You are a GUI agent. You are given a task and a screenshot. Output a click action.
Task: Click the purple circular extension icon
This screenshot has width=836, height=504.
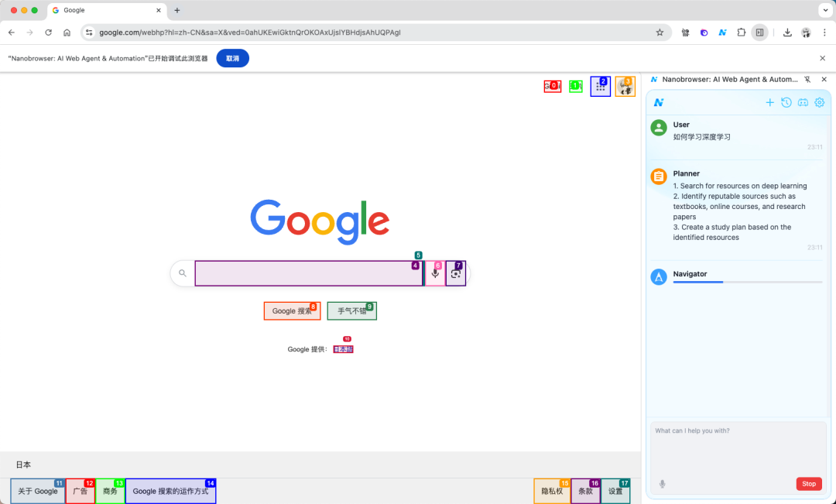click(704, 33)
